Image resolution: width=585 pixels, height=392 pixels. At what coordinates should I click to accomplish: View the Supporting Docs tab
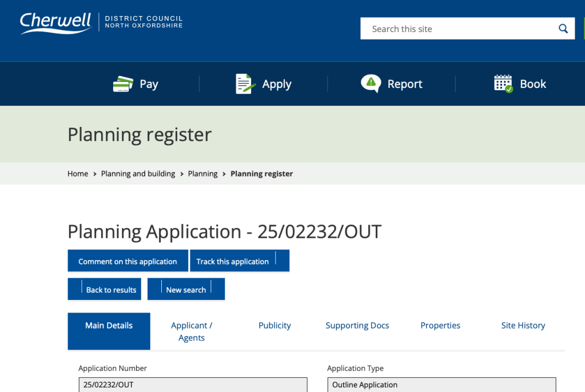coord(357,325)
